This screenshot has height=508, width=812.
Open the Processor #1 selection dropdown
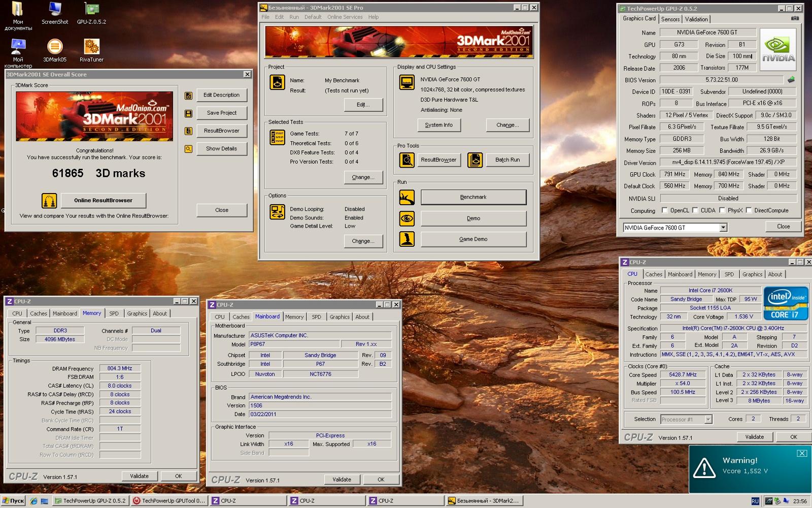[708, 420]
